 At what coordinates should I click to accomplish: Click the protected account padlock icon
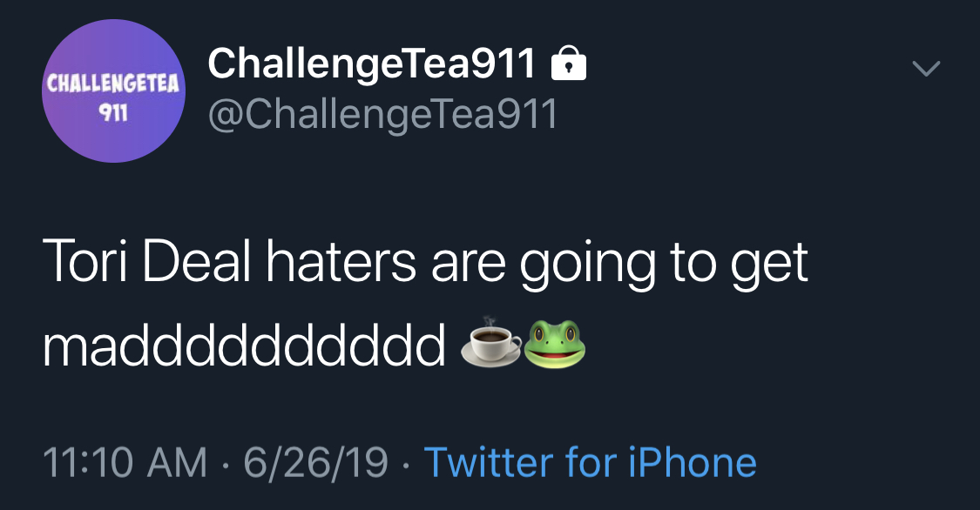(569, 63)
